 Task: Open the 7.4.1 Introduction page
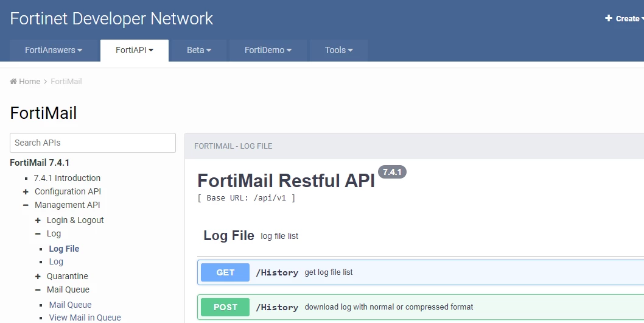pyautogui.click(x=67, y=178)
